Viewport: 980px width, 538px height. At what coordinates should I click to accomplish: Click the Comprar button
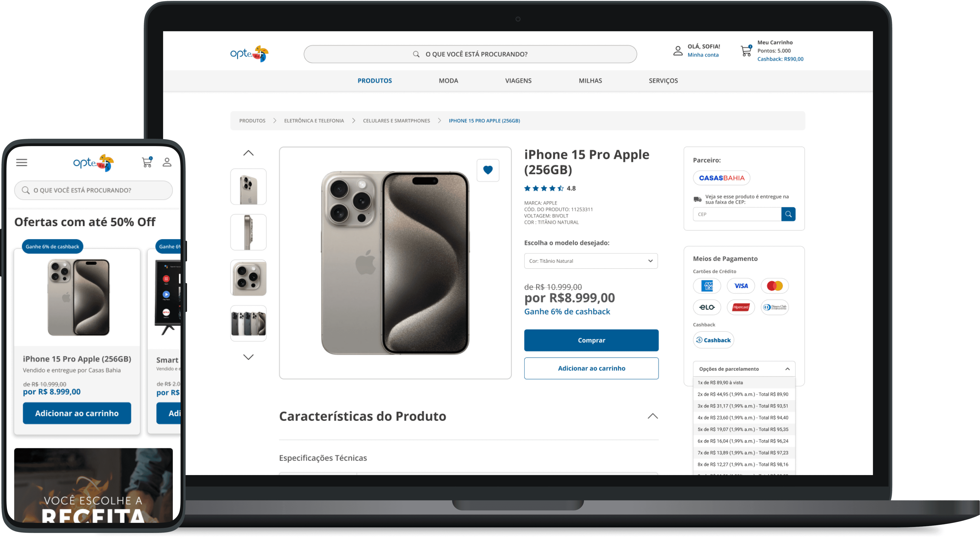591,340
